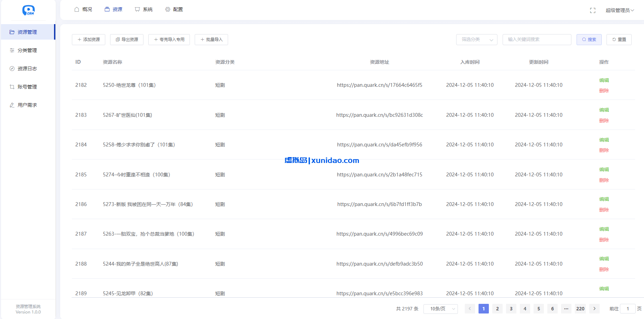The width and height of the screenshot is (644, 319).
Task: Delete record 2183 using 删除 link
Action: (604, 121)
